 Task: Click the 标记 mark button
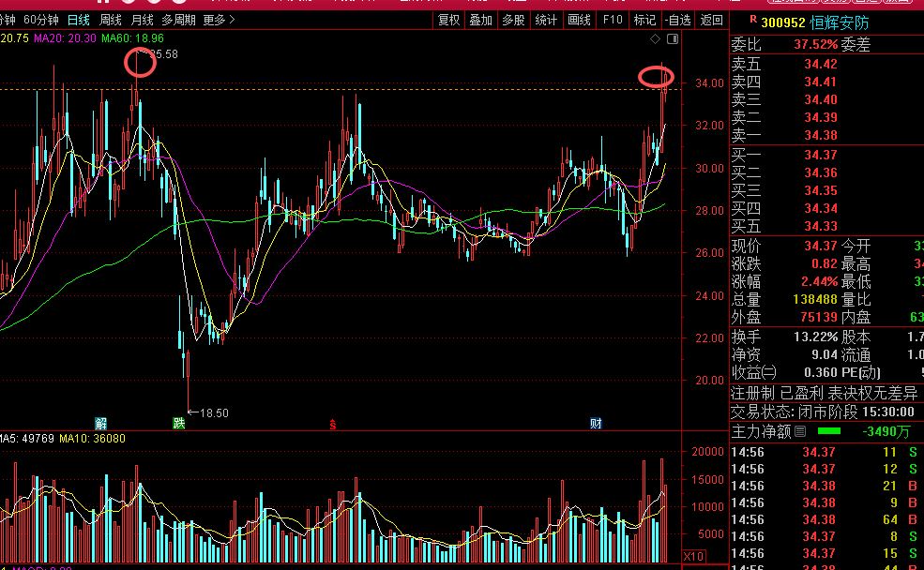pos(644,20)
